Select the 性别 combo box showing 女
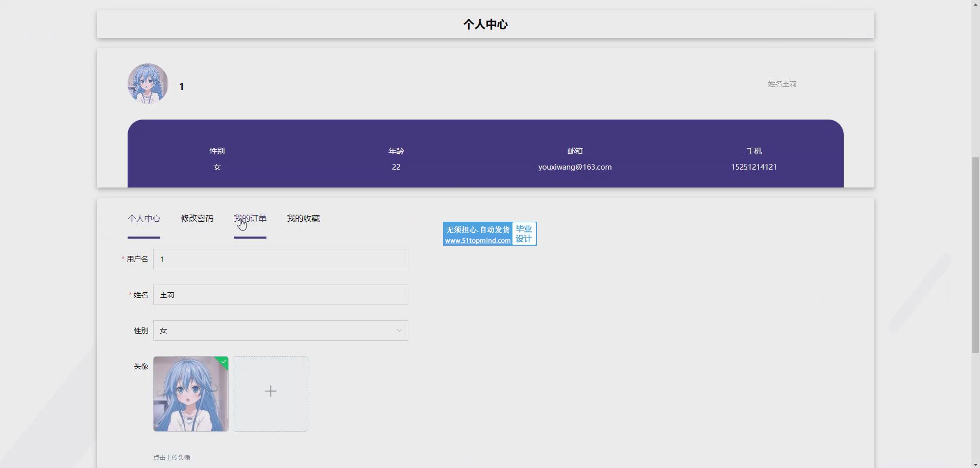 coord(281,331)
